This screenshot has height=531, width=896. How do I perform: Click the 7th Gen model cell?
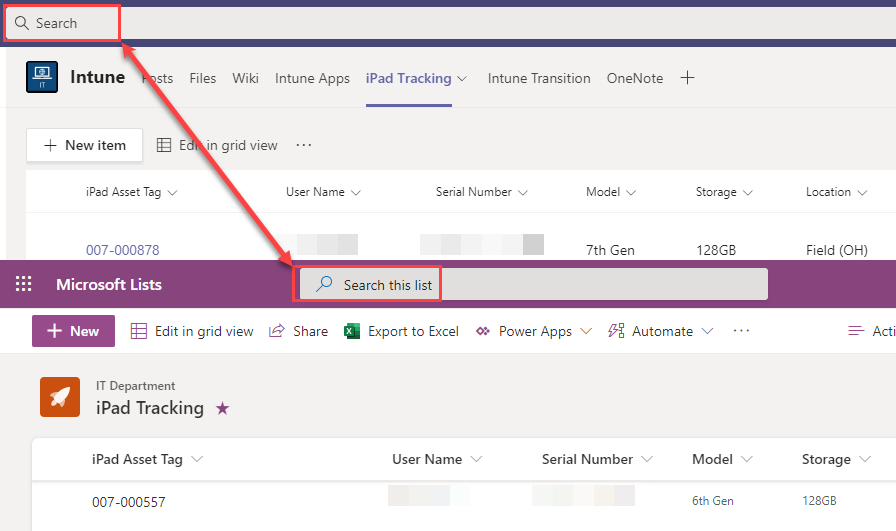click(610, 250)
